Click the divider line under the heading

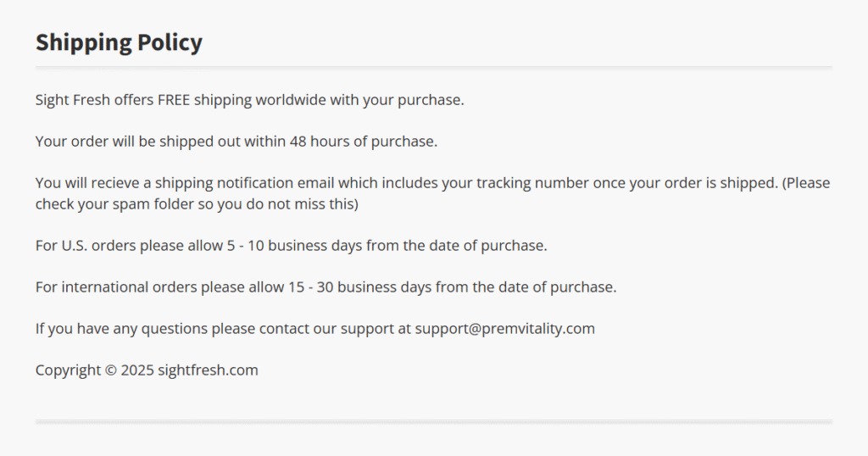coord(433,67)
